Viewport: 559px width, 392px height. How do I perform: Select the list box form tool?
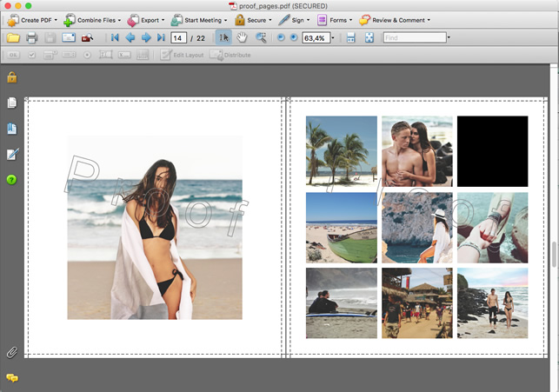69,55
